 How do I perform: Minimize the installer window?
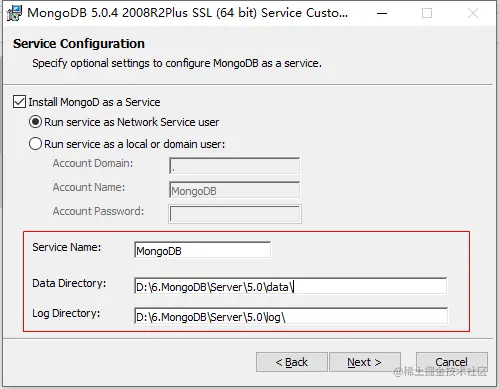[382, 13]
